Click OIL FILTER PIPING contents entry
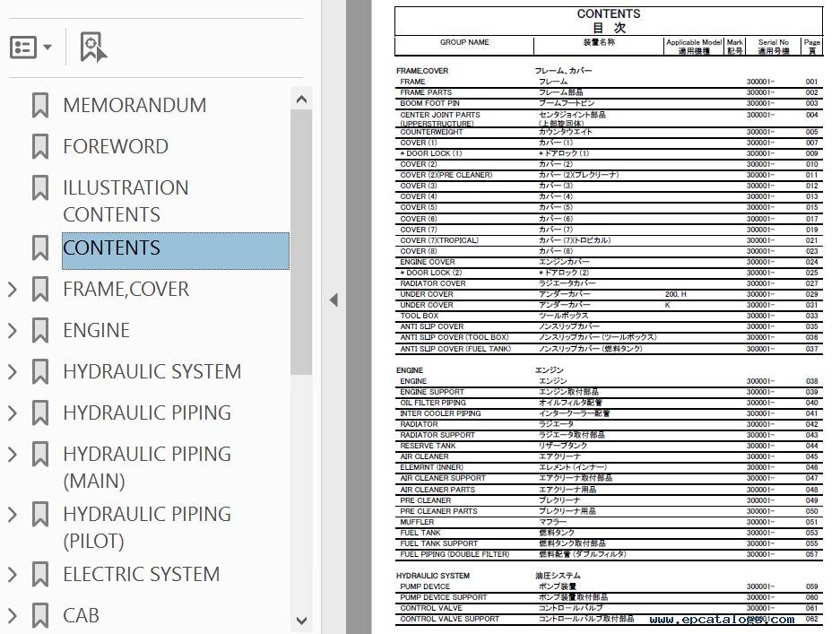This screenshot has width=840, height=634. pyautogui.click(x=433, y=403)
